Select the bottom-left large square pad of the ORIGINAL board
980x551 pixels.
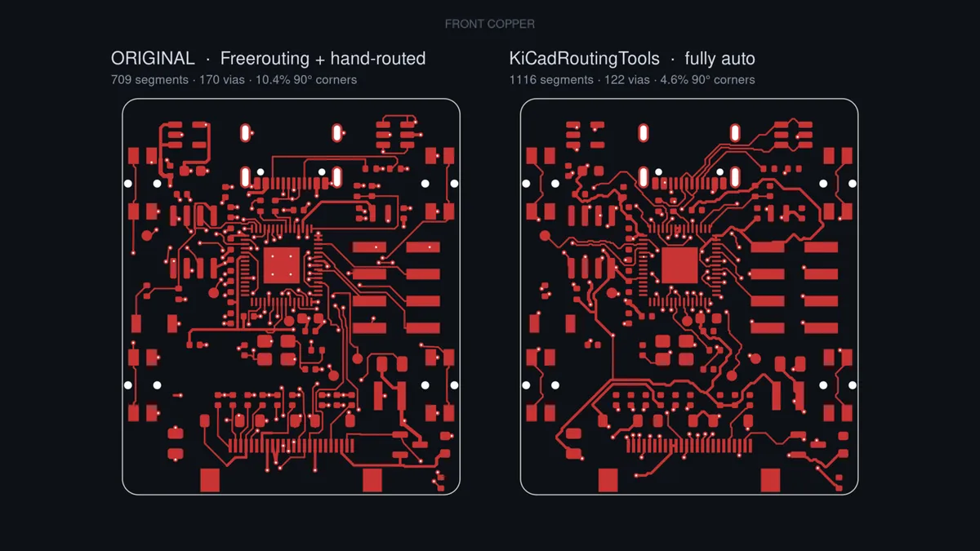pyautogui.click(x=210, y=480)
